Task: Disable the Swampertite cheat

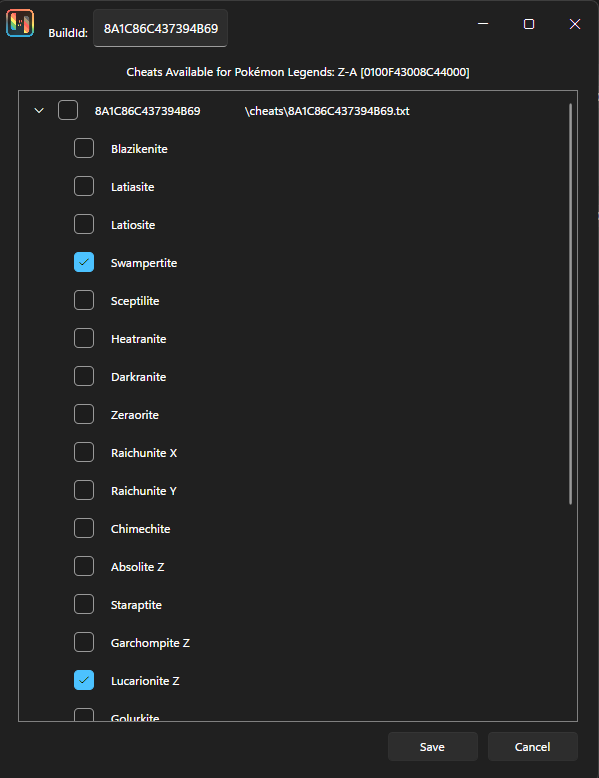Action: point(84,262)
